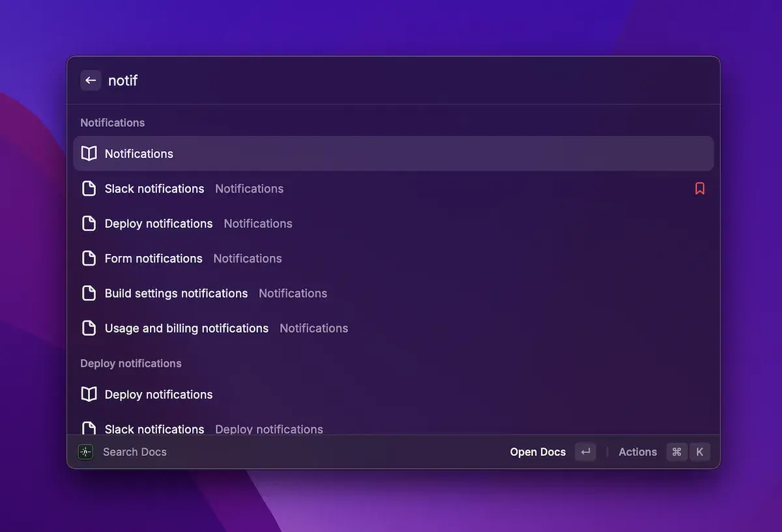The height and width of the screenshot is (532, 782).
Task: Select the Slack notifications result with bookmark
Action: click(154, 189)
